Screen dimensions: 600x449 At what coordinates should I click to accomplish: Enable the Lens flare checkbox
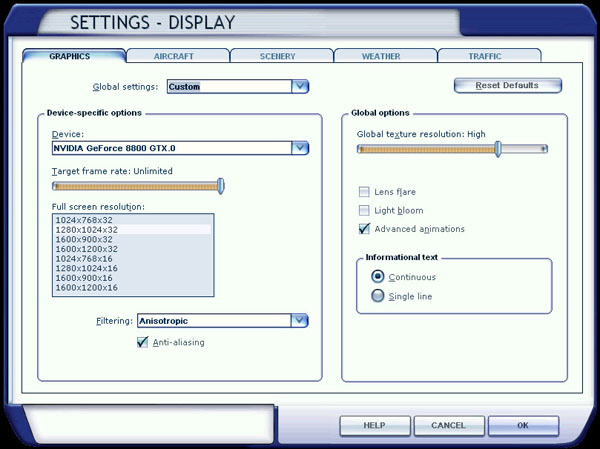point(364,192)
